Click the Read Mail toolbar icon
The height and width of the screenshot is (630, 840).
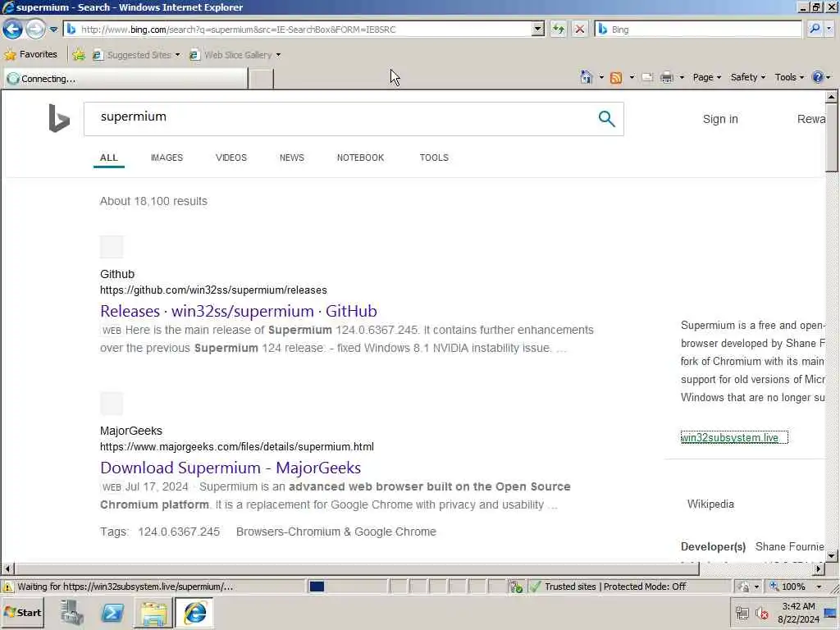[647, 77]
